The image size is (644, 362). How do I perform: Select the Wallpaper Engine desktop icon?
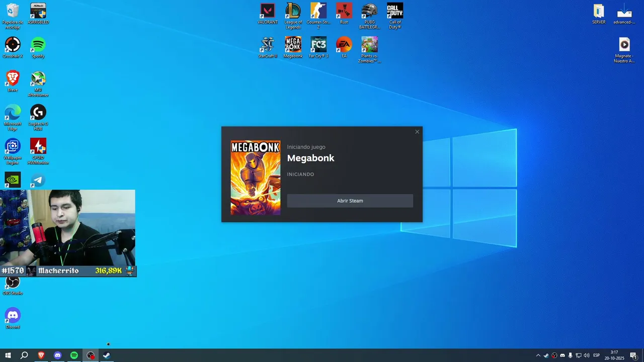pyautogui.click(x=13, y=151)
